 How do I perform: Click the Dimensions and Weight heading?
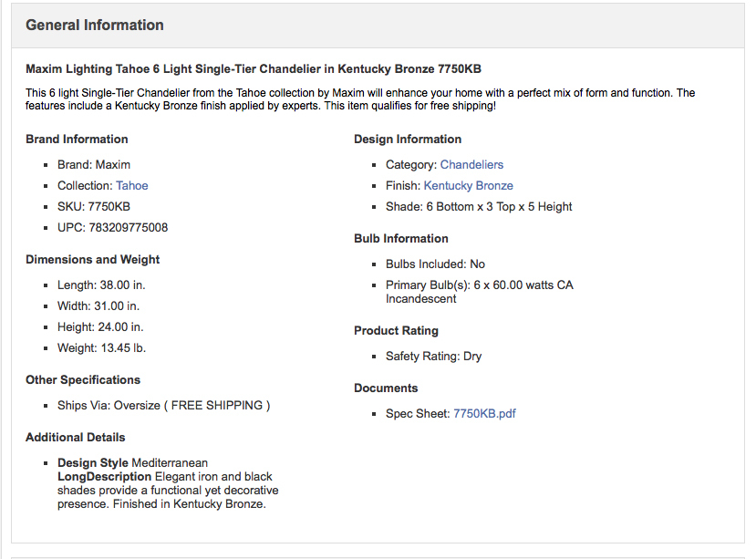(93, 260)
